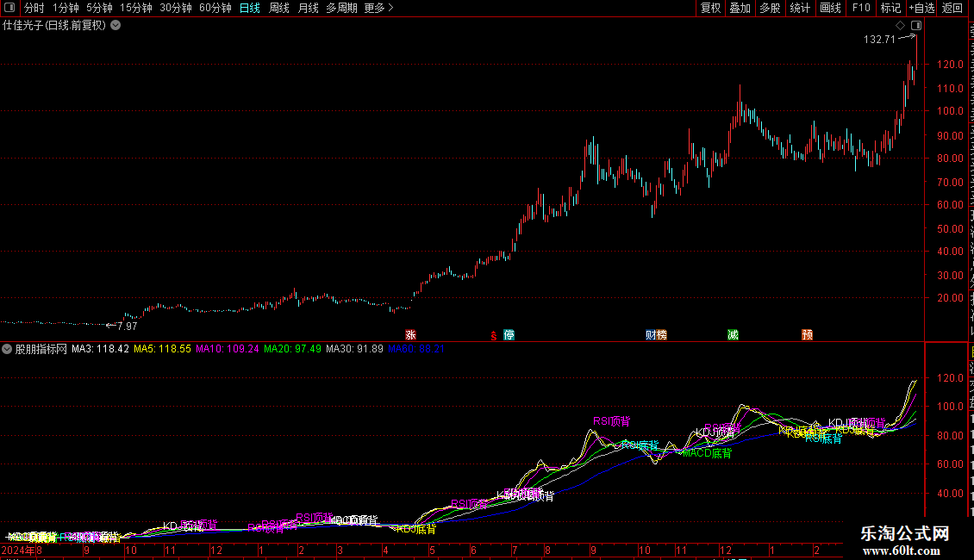The width and height of the screenshot is (974, 560).
Task: Click the 减 reduction marker
Action: click(733, 335)
